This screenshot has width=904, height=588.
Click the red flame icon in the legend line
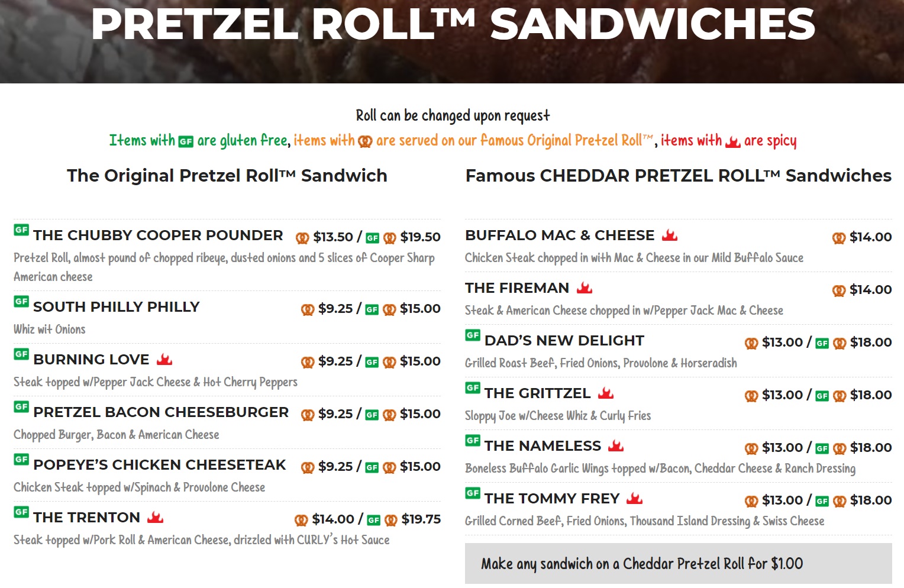tap(733, 141)
